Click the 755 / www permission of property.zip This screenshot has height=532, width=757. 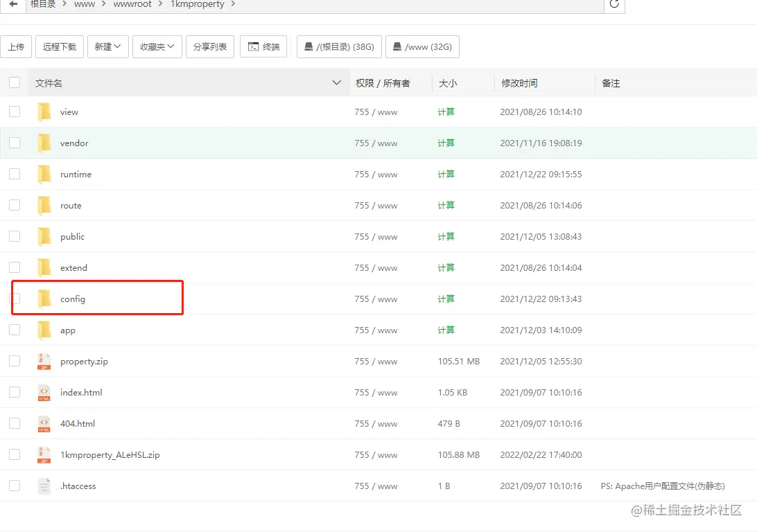click(x=376, y=362)
